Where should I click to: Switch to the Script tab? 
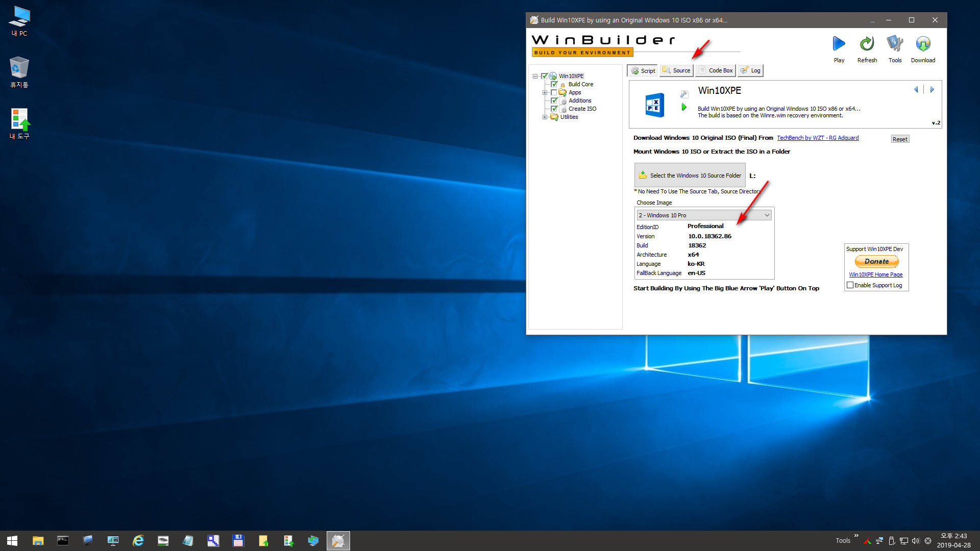pyautogui.click(x=642, y=71)
